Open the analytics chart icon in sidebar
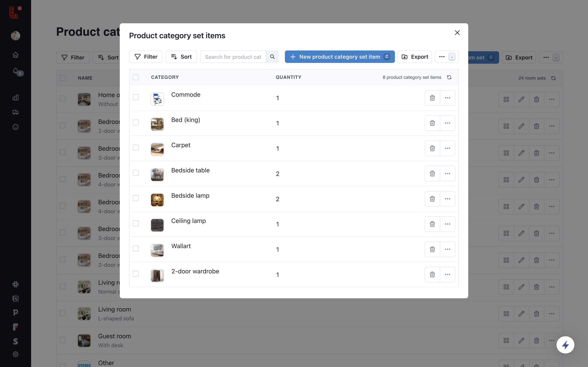The image size is (588, 367). [x=16, y=97]
